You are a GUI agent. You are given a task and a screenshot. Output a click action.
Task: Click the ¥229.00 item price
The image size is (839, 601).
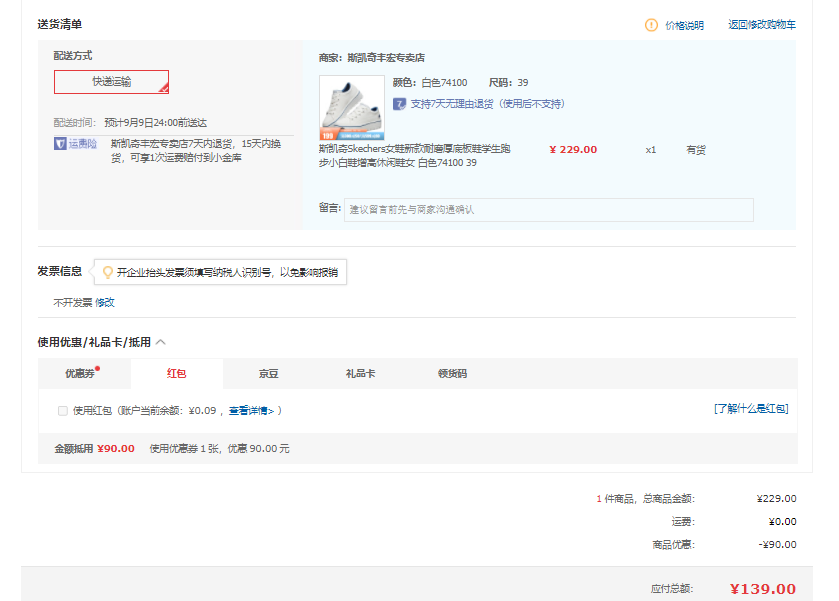coord(573,150)
